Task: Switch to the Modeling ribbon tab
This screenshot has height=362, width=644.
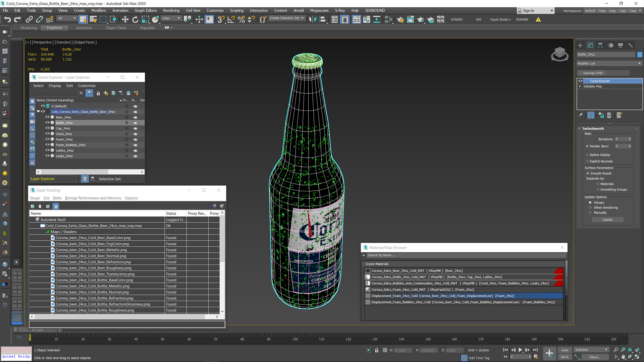Action: (x=29, y=28)
